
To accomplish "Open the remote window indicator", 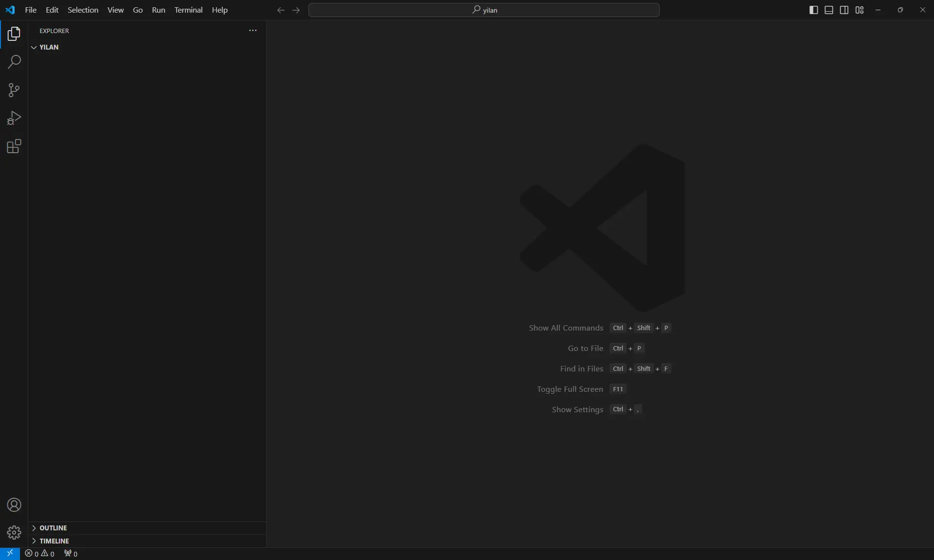I will pos(10,554).
